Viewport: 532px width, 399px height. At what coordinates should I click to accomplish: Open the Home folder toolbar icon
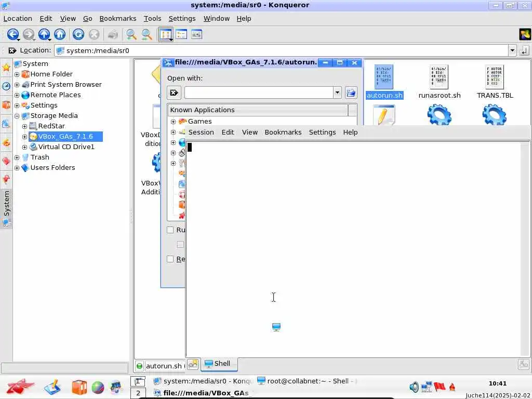click(60, 34)
